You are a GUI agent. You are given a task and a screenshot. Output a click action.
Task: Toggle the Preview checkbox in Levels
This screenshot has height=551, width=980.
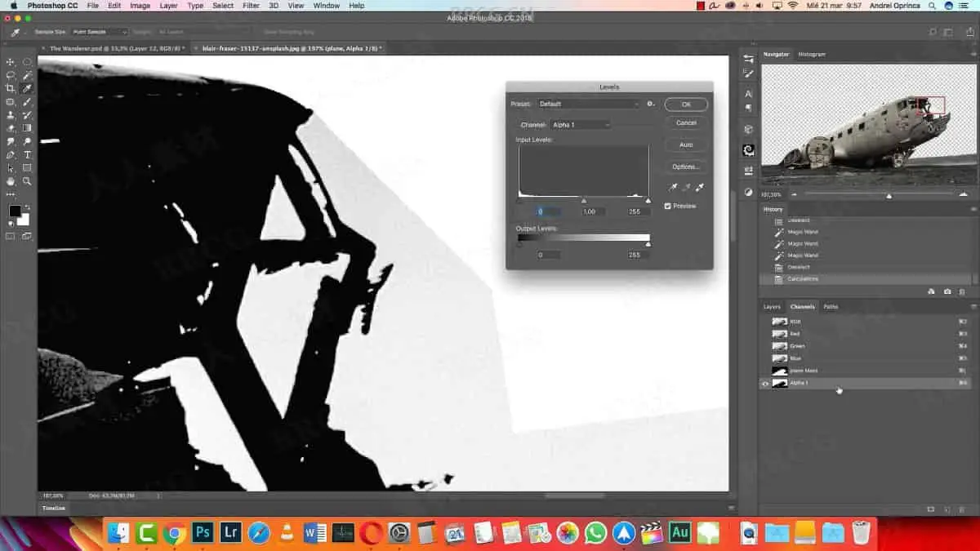668,206
